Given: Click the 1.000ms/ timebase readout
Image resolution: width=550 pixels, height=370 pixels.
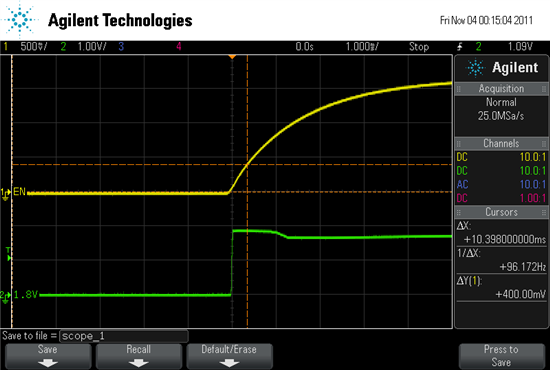Looking at the screenshot, I should click(362, 47).
